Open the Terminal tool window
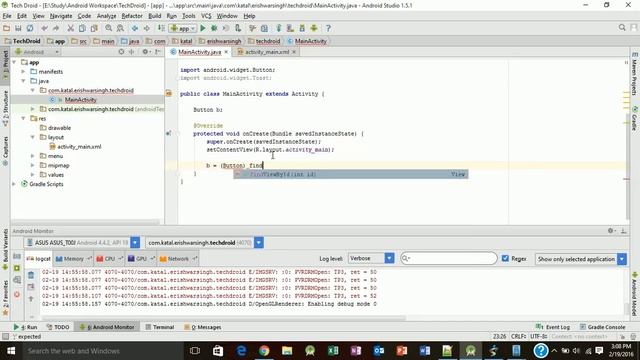 [x=160, y=327]
